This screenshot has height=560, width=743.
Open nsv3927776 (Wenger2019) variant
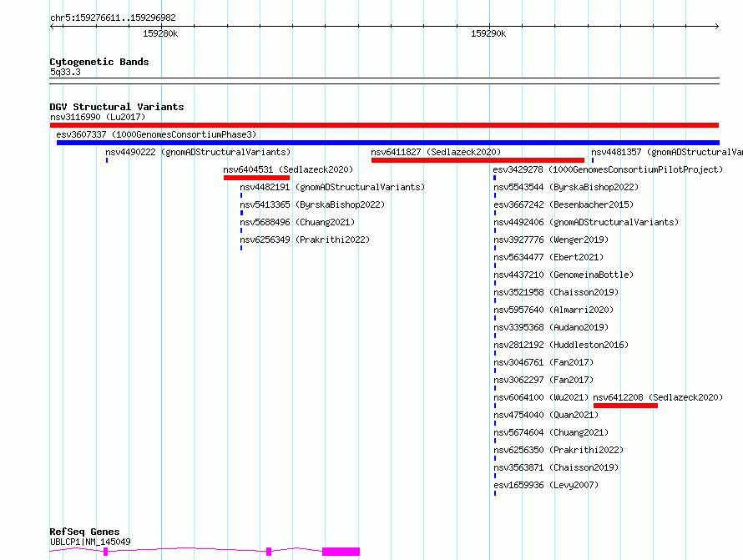pyautogui.click(x=551, y=240)
